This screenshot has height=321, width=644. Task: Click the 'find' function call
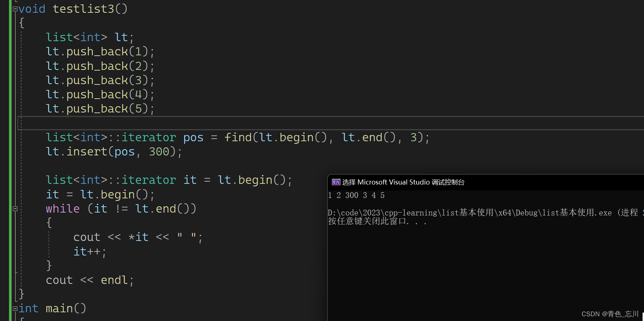tap(238, 137)
